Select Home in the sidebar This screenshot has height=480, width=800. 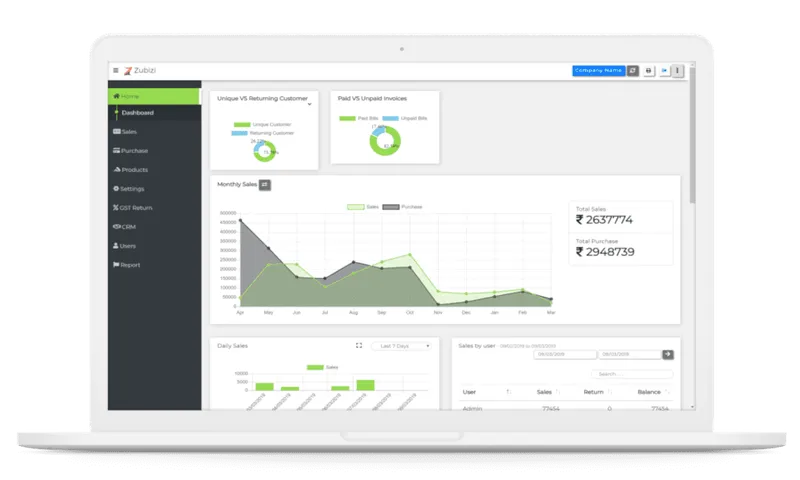point(154,96)
